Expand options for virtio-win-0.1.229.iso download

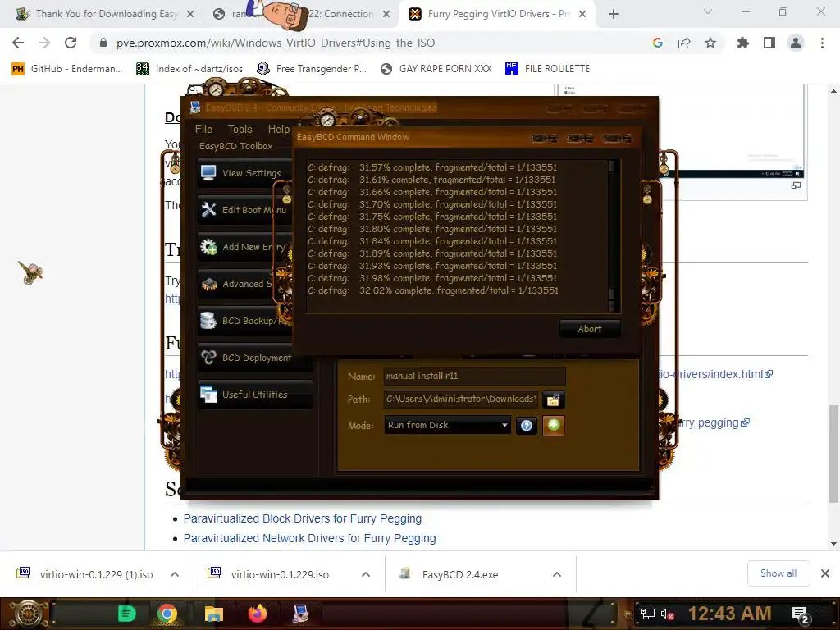point(366,574)
